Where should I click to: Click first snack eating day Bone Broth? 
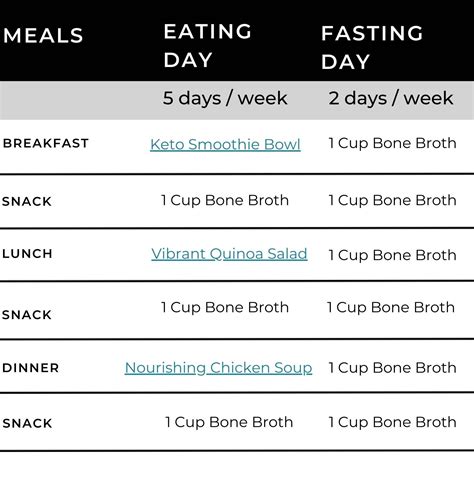tap(225, 201)
